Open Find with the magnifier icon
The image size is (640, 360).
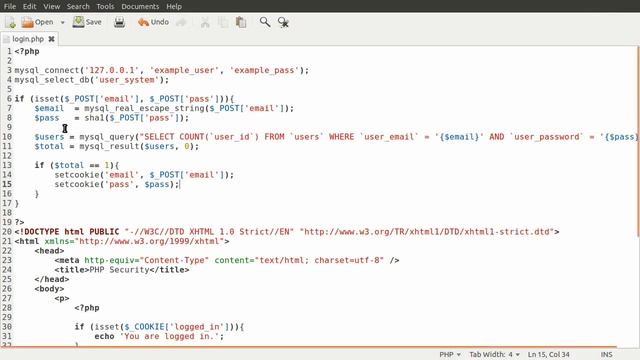[265, 22]
